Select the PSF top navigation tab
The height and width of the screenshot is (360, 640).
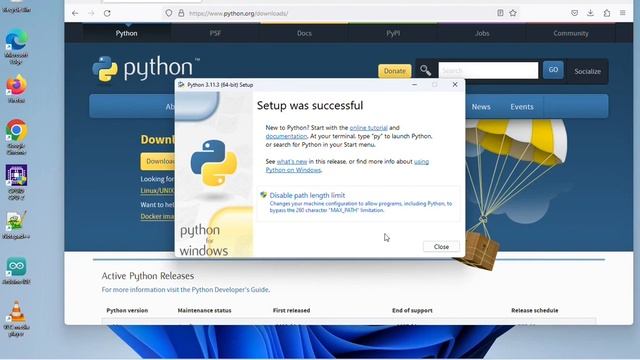click(216, 33)
